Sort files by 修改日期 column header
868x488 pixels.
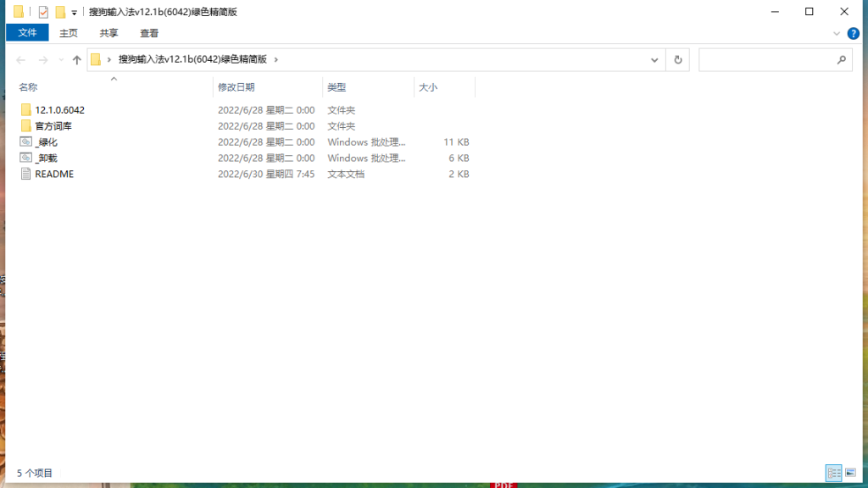coord(263,87)
